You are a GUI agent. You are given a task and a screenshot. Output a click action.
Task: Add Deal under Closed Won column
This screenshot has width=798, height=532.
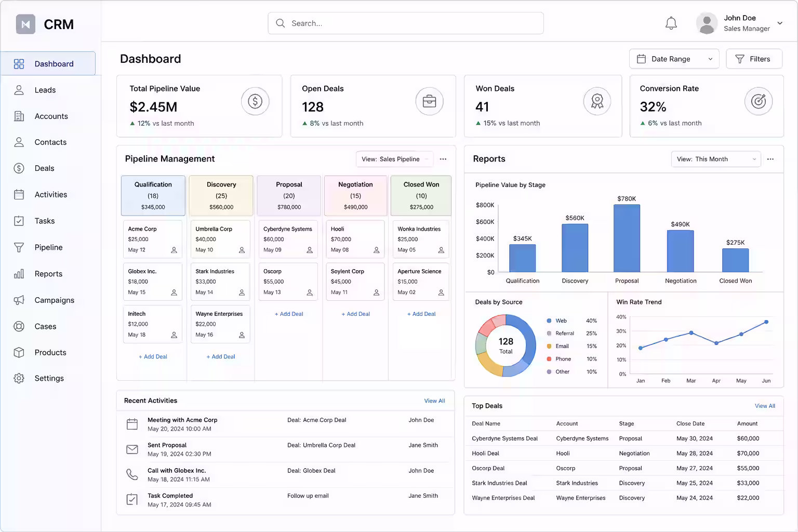(x=421, y=314)
